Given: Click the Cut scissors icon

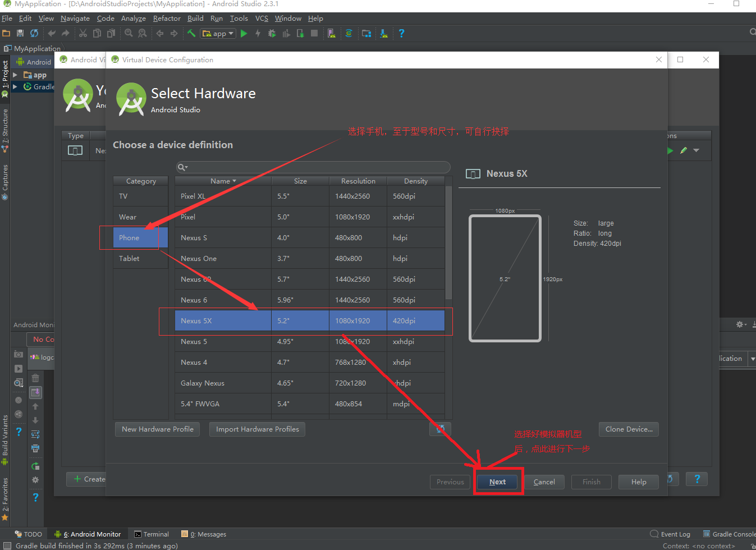Looking at the screenshot, I should (83, 33).
